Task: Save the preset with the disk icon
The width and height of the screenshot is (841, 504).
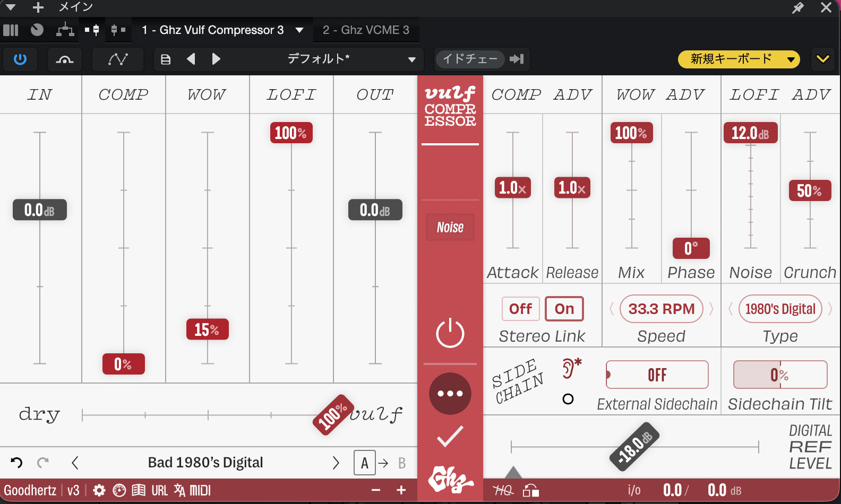Action: pyautogui.click(x=166, y=59)
